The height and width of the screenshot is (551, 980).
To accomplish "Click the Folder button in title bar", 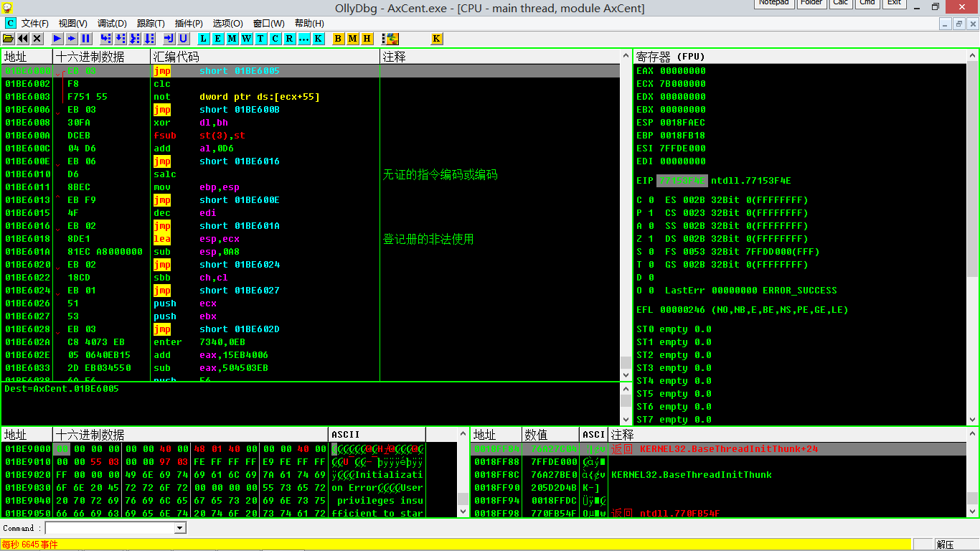I will click(x=812, y=4).
